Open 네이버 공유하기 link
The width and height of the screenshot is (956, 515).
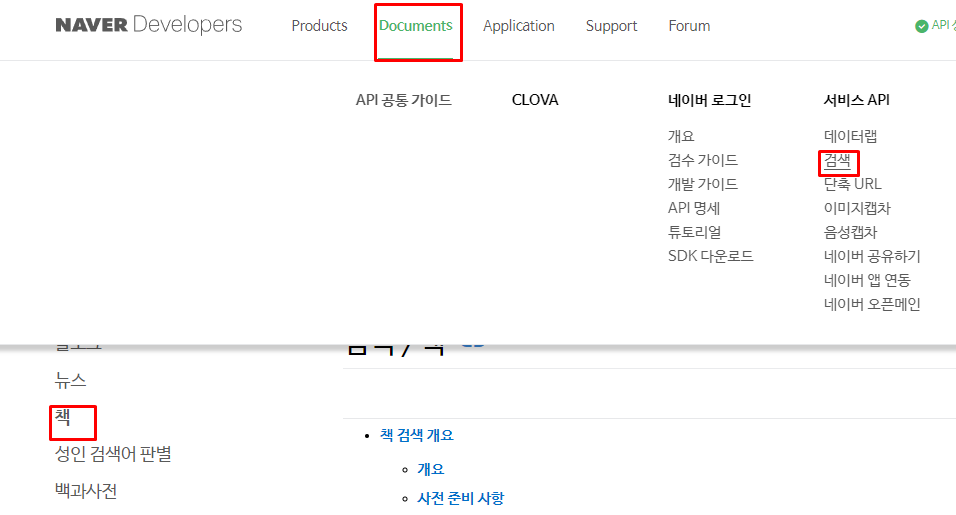(872, 256)
